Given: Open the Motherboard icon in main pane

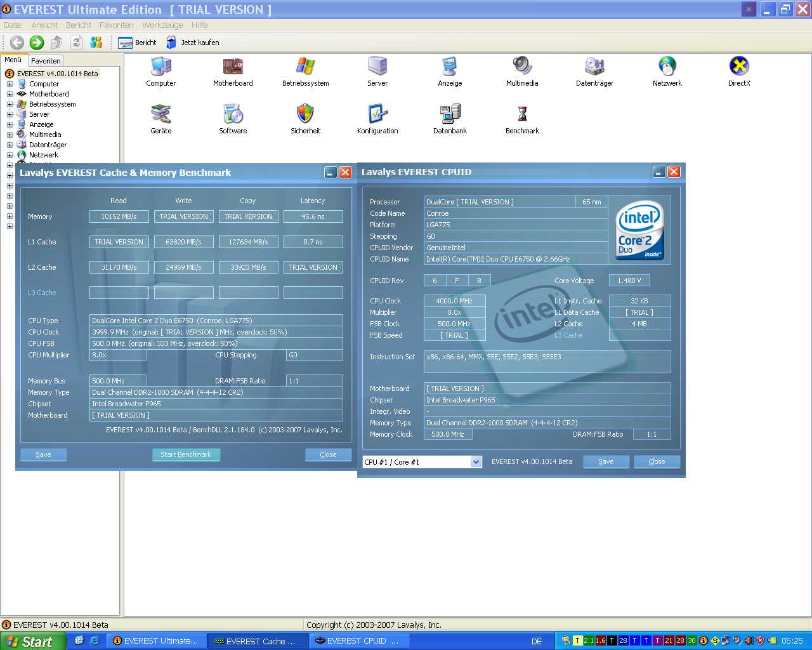Looking at the screenshot, I should [x=233, y=71].
